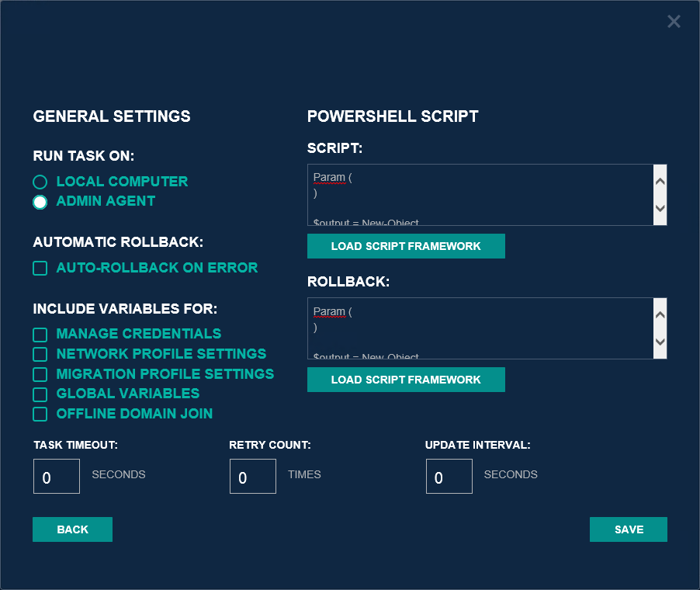This screenshot has width=700, height=590.
Task: Close the settings dialog with the X
Action: pos(674,22)
